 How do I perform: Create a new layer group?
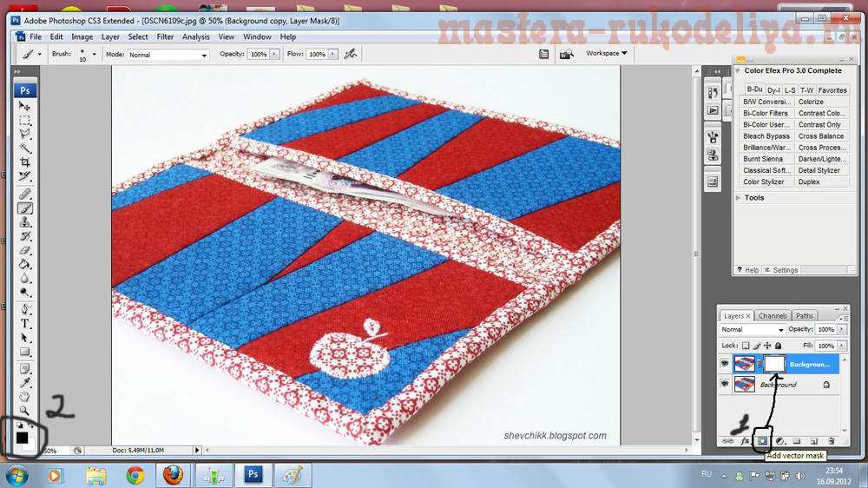click(797, 441)
